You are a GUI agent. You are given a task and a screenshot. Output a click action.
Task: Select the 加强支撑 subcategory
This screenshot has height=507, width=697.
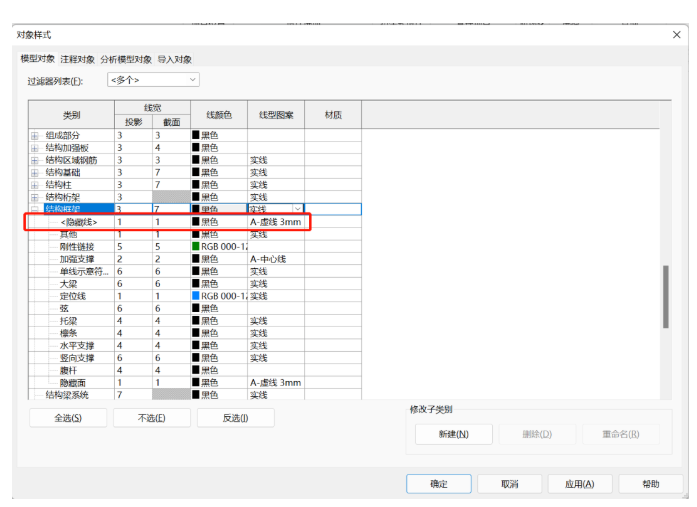[77, 259]
